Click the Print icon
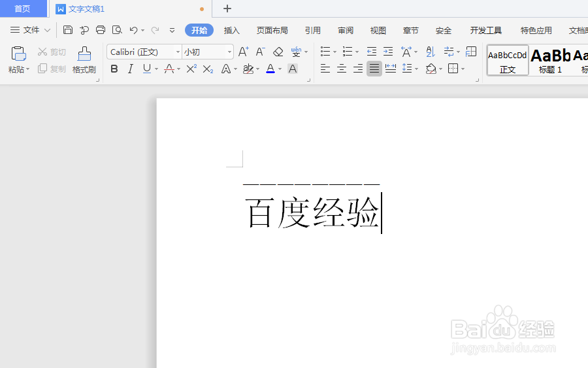The image size is (588, 368). point(101,30)
